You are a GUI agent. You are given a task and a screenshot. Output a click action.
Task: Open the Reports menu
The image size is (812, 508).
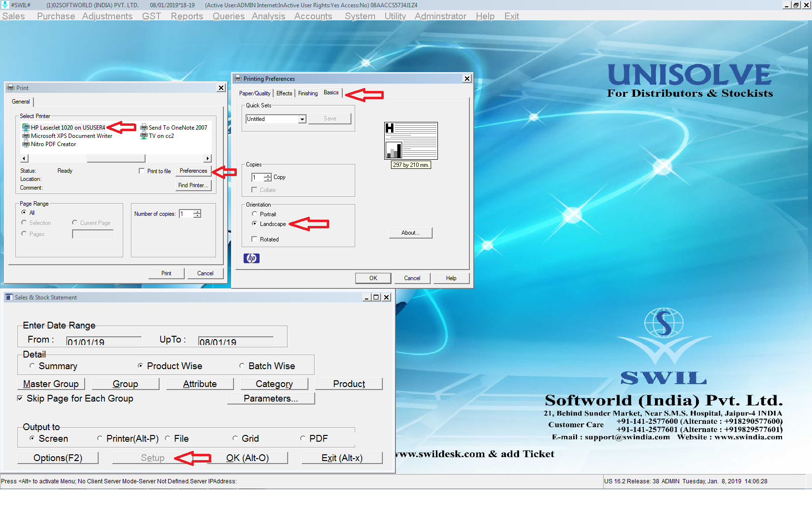pyautogui.click(x=187, y=16)
